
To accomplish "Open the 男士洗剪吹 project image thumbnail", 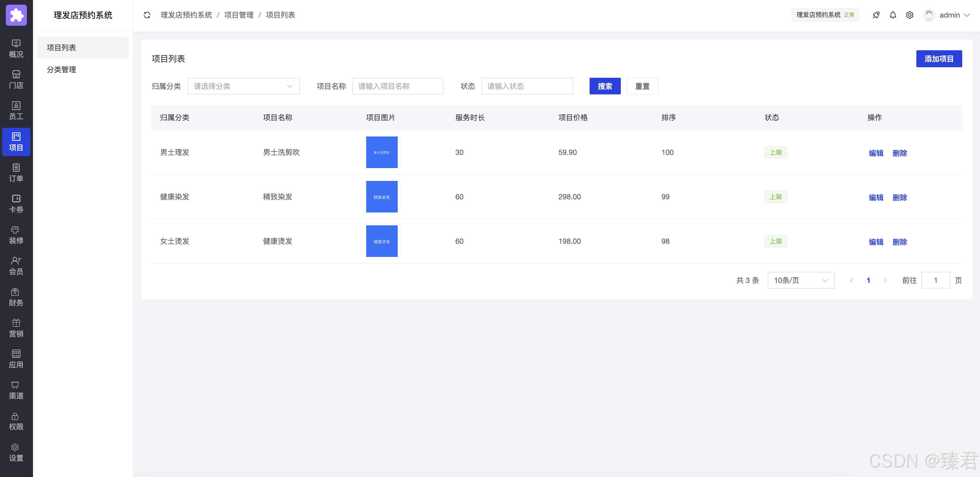I will coord(382,152).
